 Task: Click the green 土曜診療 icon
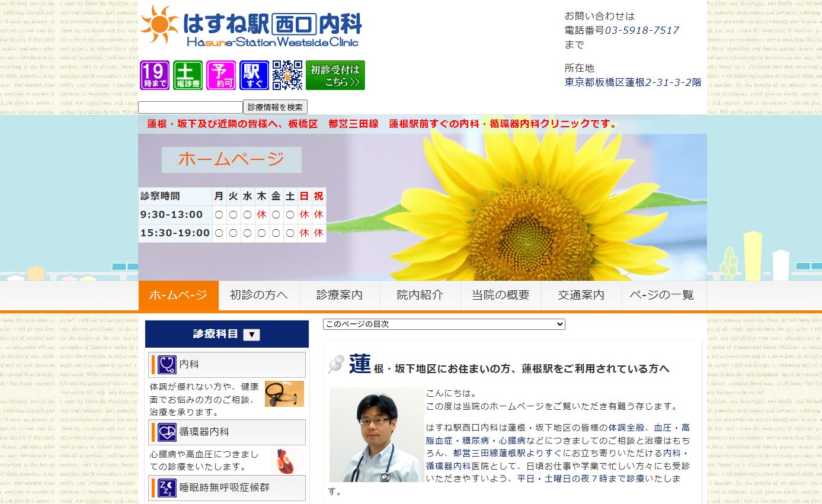tap(188, 75)
